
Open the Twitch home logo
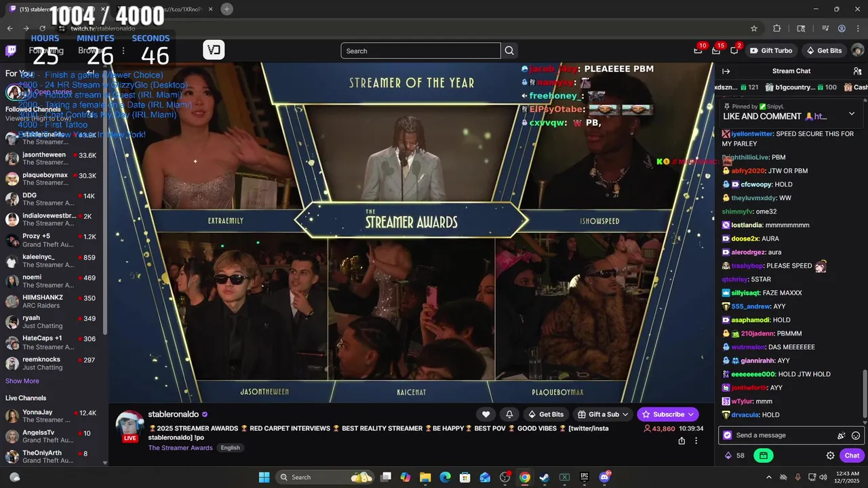point(11,51)
